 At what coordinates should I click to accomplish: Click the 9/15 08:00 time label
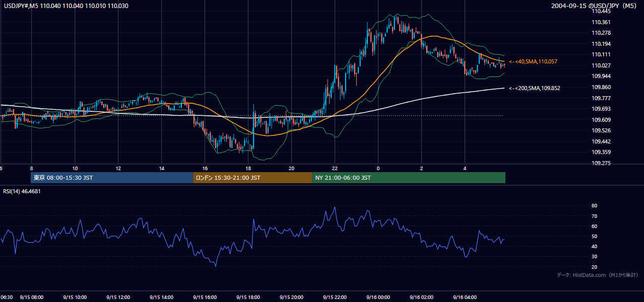31,297
